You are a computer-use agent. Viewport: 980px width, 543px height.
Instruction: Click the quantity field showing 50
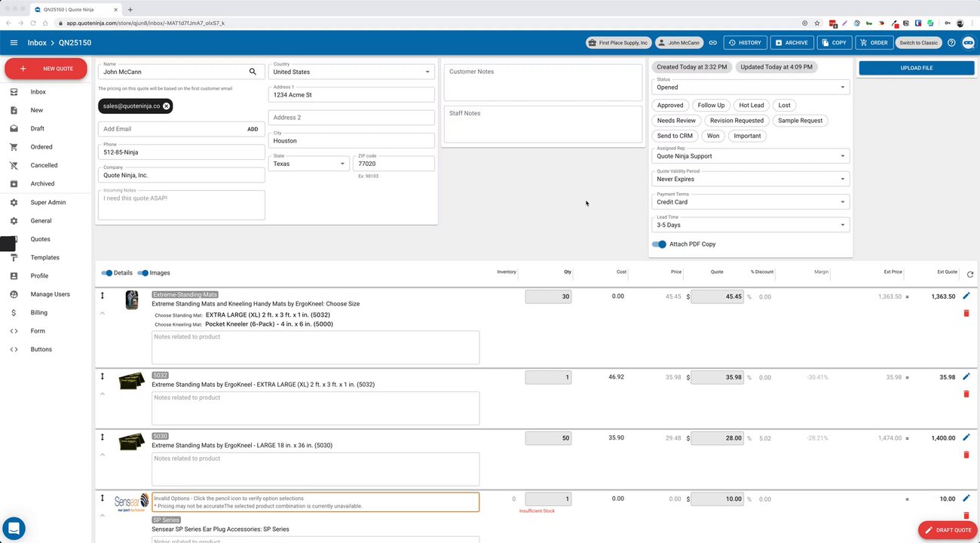click(x=548, y=437)
